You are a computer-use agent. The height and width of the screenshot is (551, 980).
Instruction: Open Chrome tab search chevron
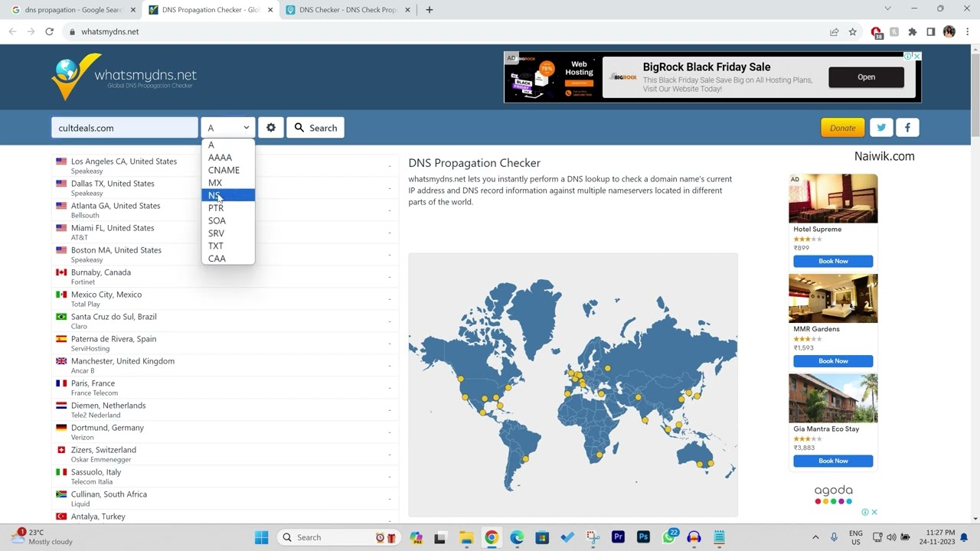(887, 9)
